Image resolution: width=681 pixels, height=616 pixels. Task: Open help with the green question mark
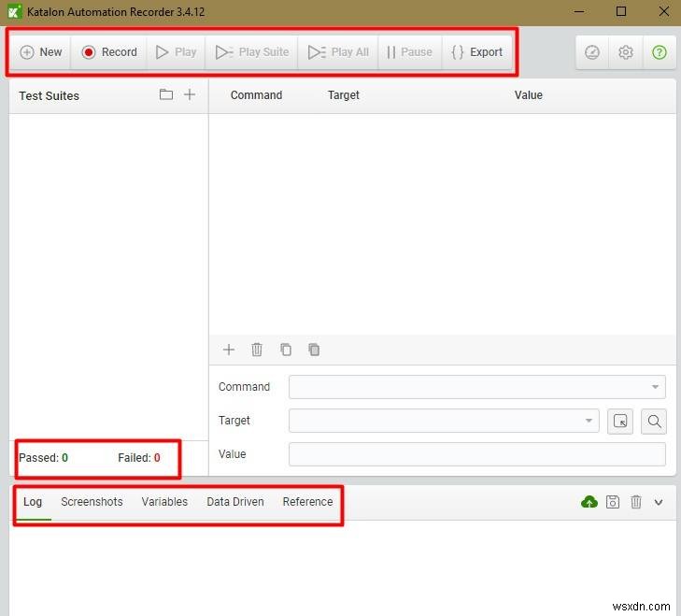659,52
